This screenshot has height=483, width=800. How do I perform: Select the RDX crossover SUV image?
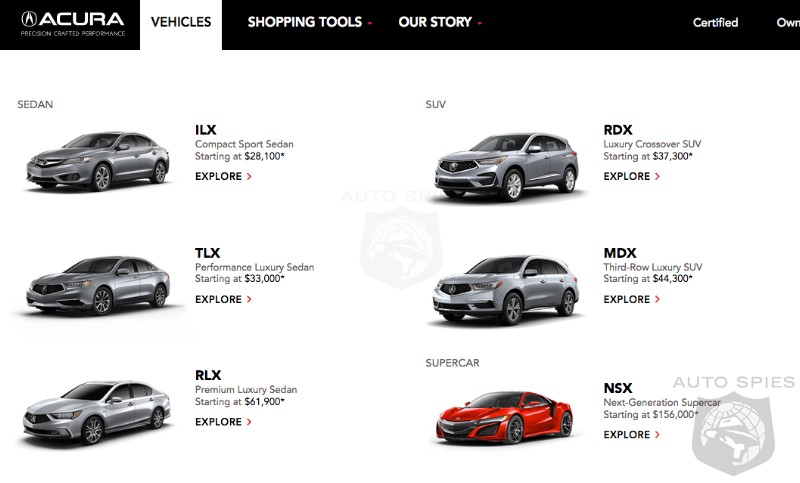(507, 166)
